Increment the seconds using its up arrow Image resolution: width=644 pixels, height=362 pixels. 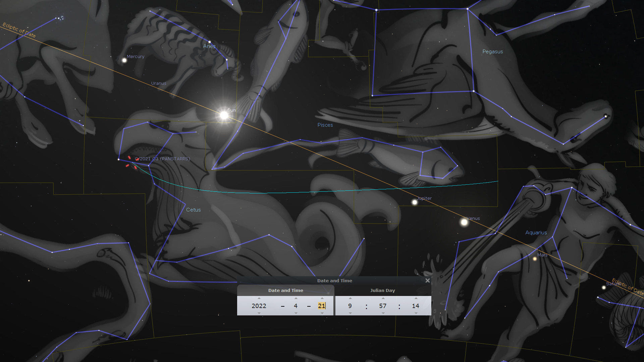[416, 298]
